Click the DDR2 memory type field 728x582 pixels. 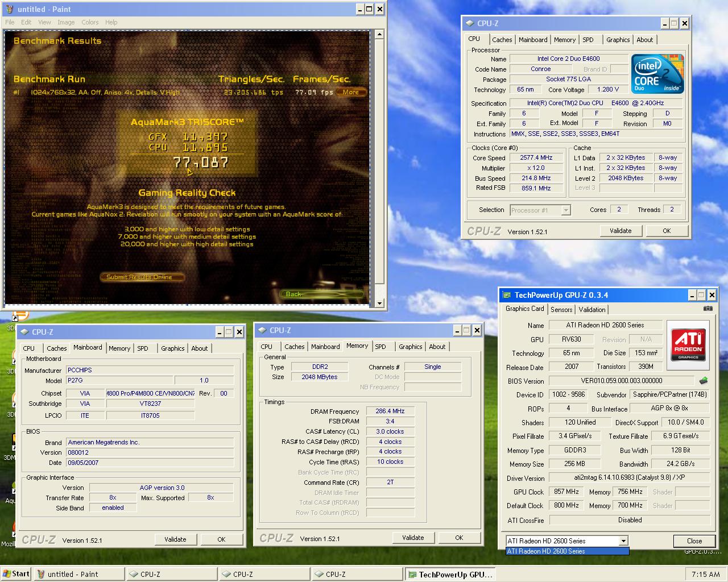(x=320, y=367)
